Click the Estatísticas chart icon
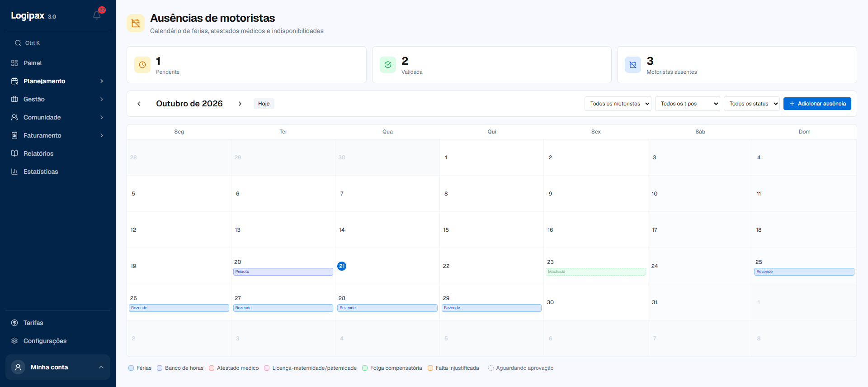868x387 pixels. tap(14, 172)
